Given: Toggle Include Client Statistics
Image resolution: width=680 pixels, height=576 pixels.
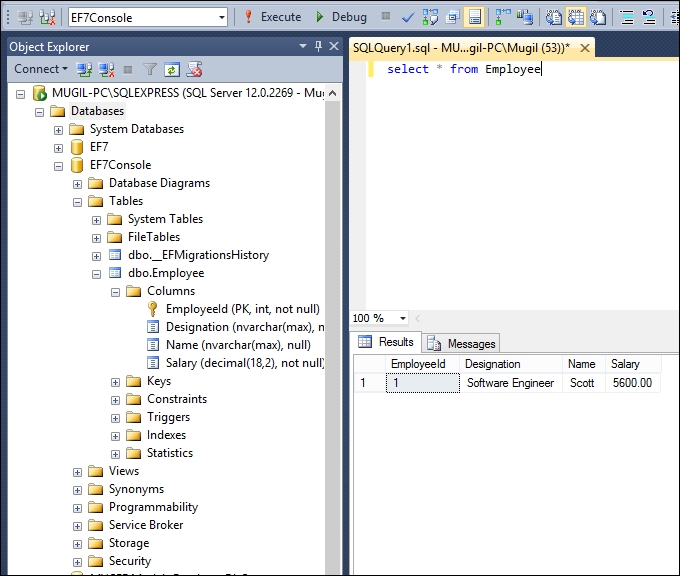Looking at the screenshot, I should [525, 17].
